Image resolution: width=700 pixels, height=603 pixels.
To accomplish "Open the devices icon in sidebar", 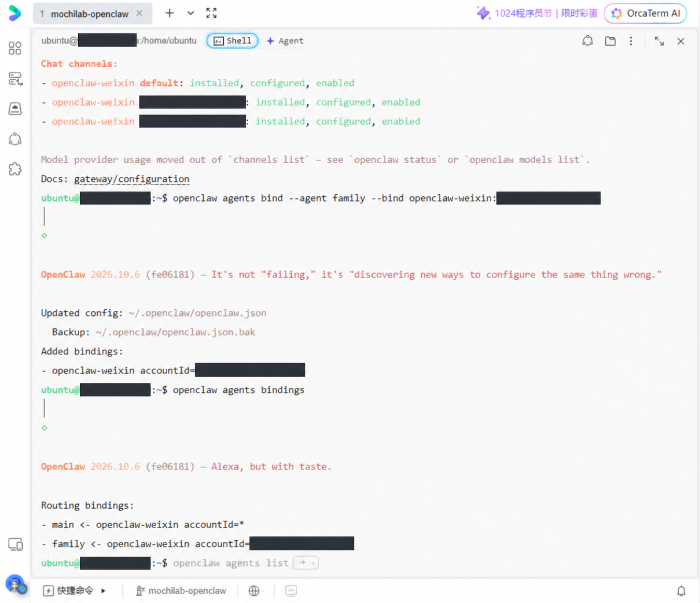I will click(16, 544).
